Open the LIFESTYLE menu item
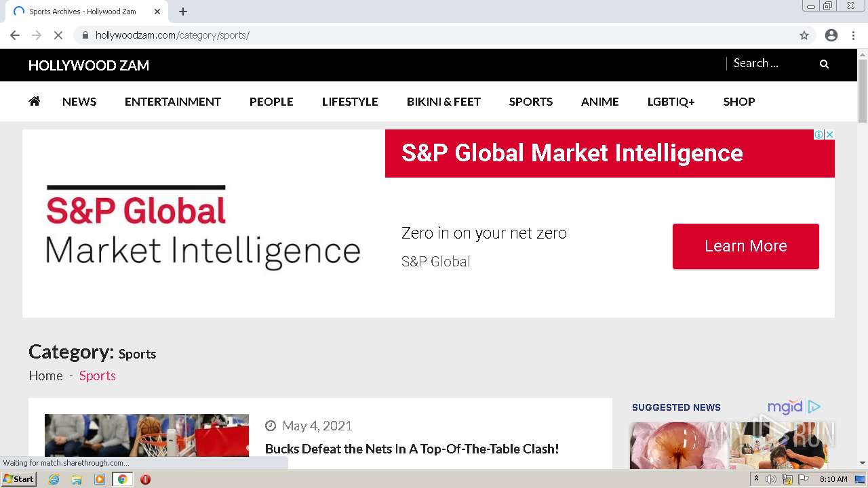 [350, 102]
